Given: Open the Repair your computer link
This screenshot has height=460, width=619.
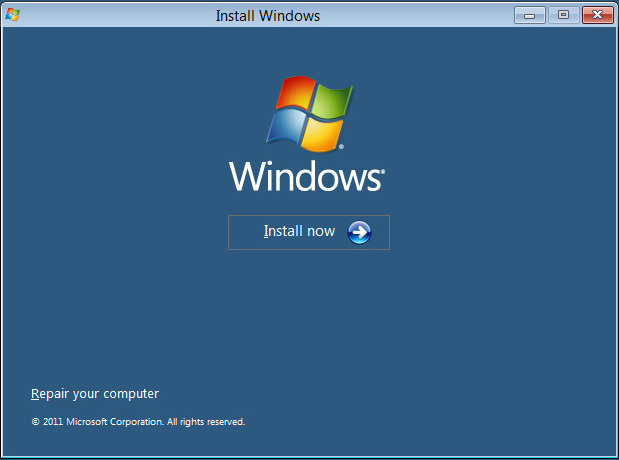Looking at the screenshot, I should click(x=95, y=394).
